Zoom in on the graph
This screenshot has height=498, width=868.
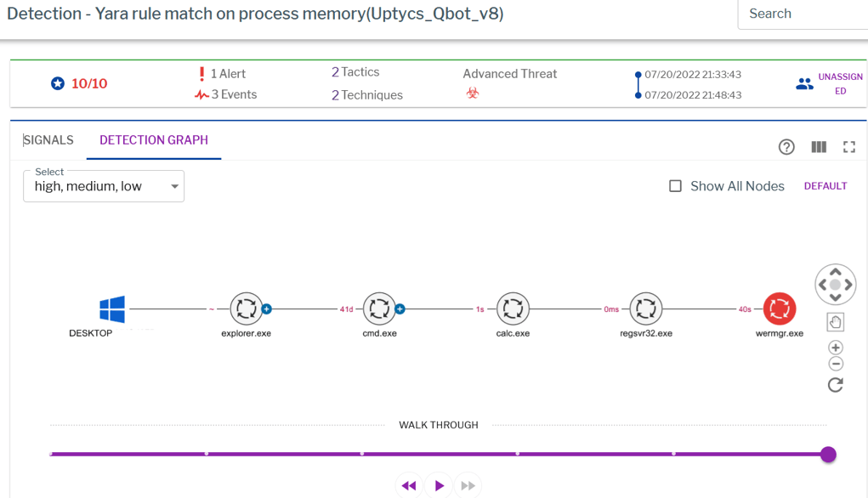click(836, 348)
